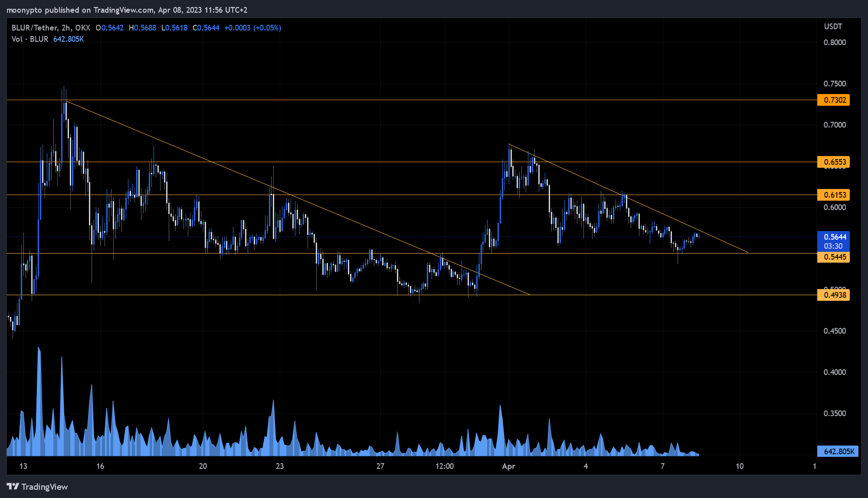
Task: Click the 0.4500 price axis value
Action: (835, 331)
